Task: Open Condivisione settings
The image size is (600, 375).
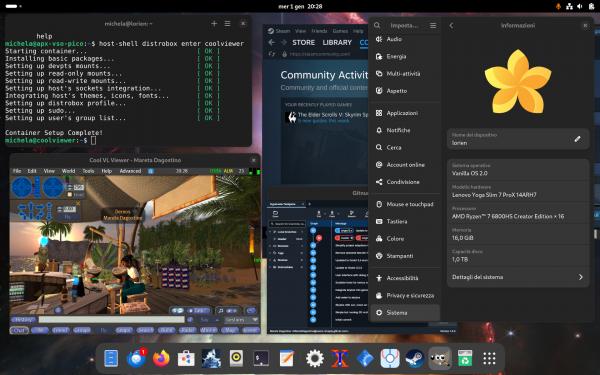Action: click(405, 182)
